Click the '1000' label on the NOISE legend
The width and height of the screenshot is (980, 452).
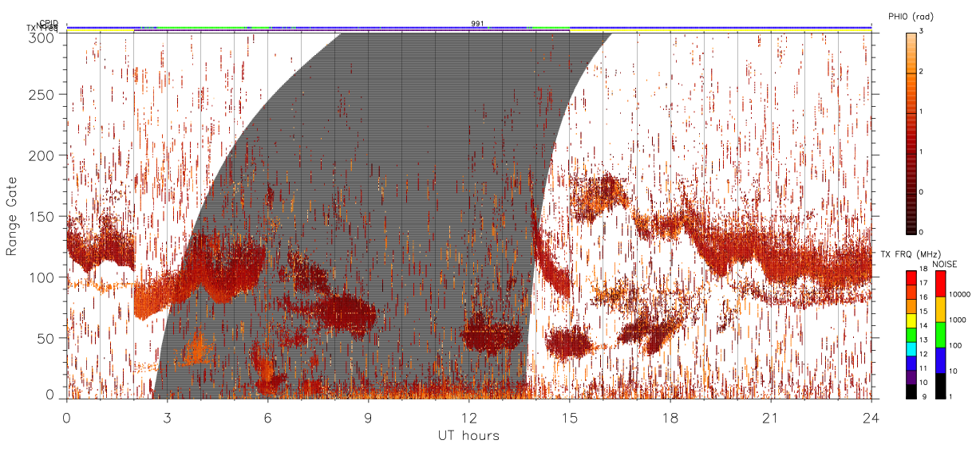click(959, 320)
